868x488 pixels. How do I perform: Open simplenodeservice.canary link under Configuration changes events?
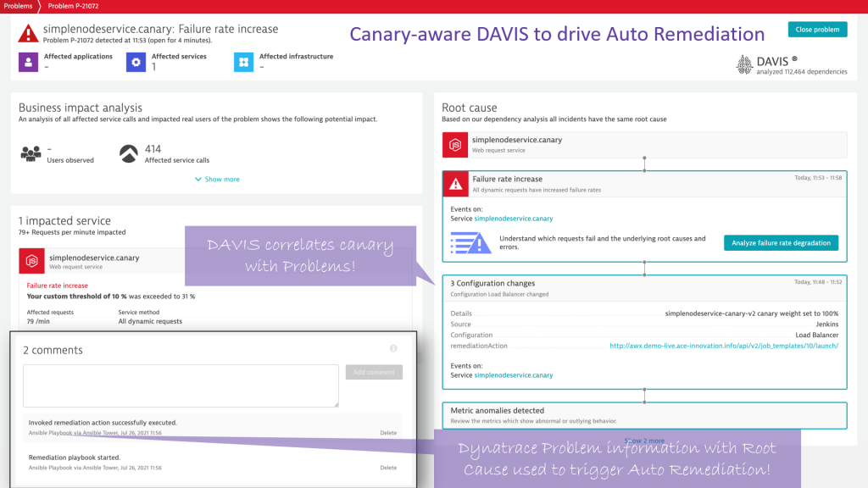tap(513, 375)
